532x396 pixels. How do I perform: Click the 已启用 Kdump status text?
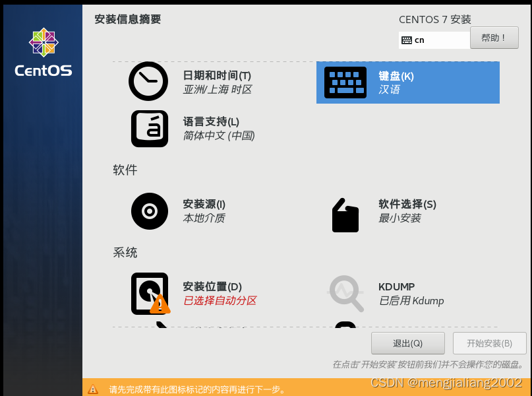click(411, 301)
